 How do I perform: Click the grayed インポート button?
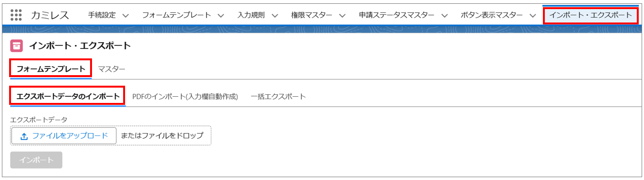point(36,160)
